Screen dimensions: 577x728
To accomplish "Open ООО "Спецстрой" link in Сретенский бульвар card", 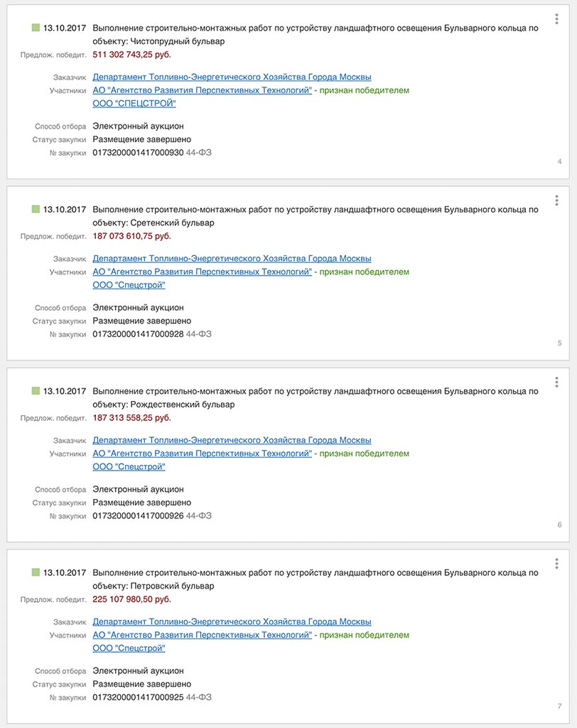I will click(x=129, y=285).
